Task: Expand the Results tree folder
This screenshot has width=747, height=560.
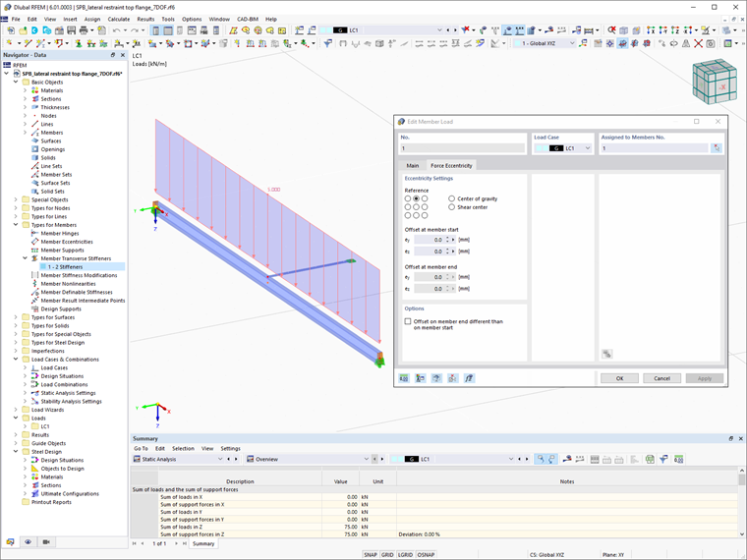Action: [x=16, y=435]
